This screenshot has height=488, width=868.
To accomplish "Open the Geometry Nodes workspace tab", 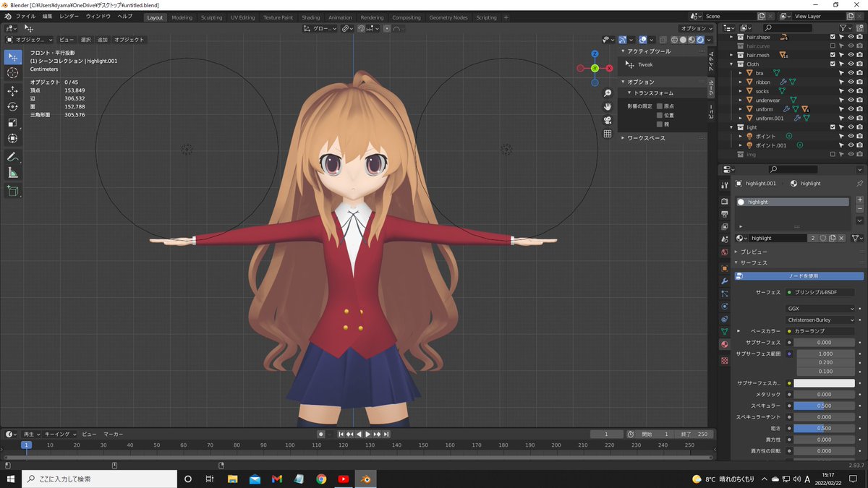I will point(448,17).
